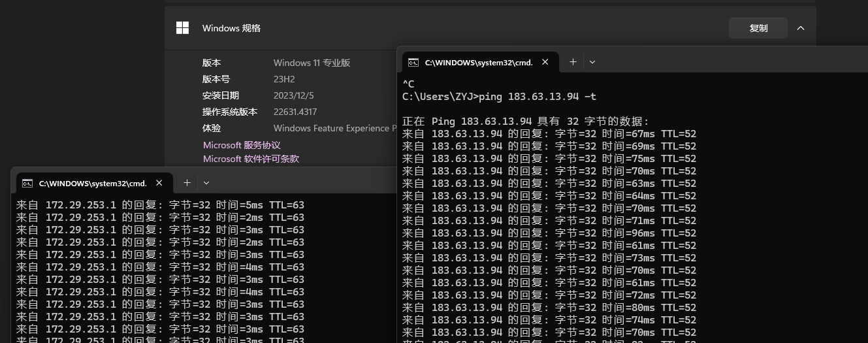Image resolution: width=868 pixels, height=343 pixels.
Task: Click the 复制 button in Windows 规格
Action: pos(758,28)
